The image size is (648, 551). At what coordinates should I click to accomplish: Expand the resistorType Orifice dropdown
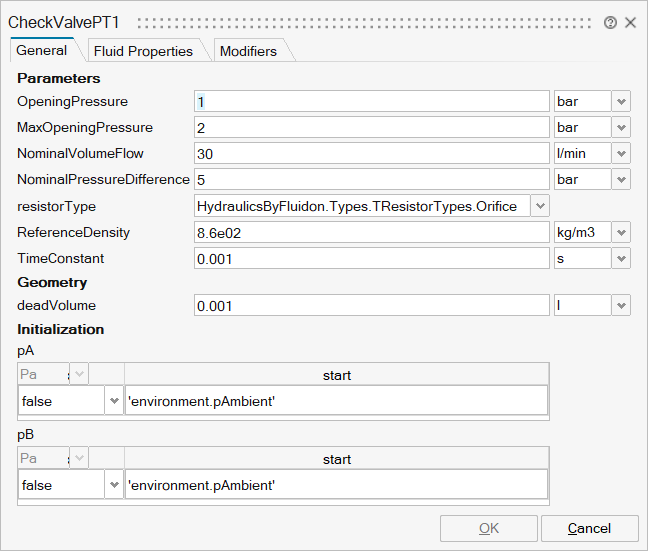click(x=539, y=206)
